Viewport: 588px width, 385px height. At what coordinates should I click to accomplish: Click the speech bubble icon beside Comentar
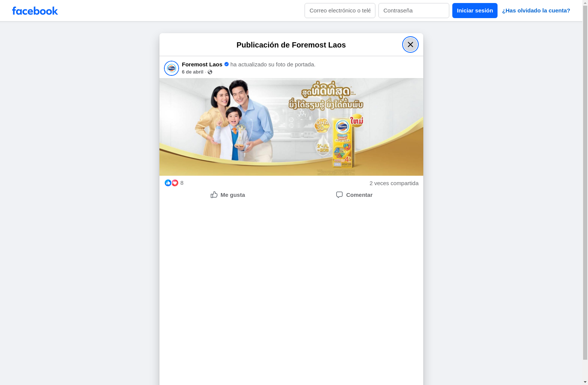tap(340, 195)
